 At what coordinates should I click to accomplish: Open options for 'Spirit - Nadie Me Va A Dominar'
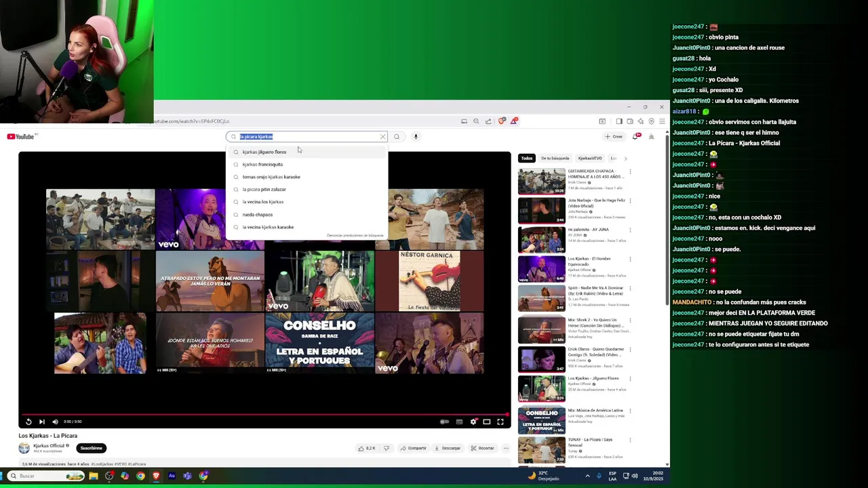[x=630, y=289]
